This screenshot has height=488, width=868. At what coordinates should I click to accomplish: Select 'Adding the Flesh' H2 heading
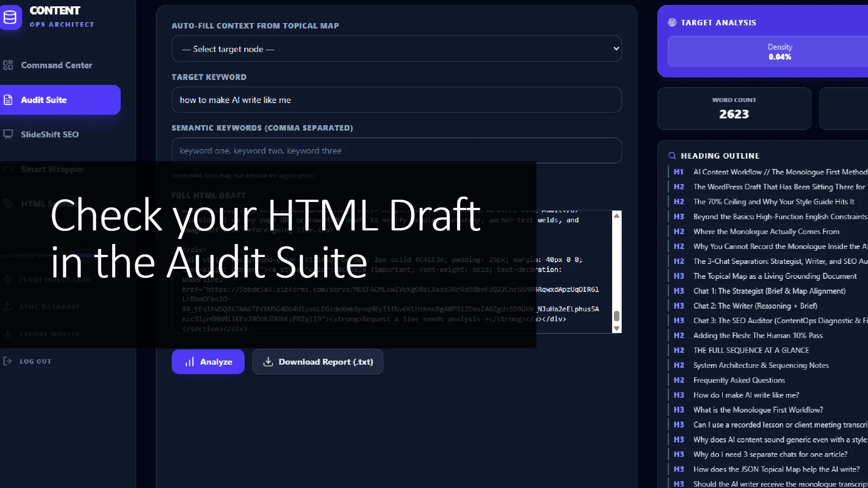point(768,335)
